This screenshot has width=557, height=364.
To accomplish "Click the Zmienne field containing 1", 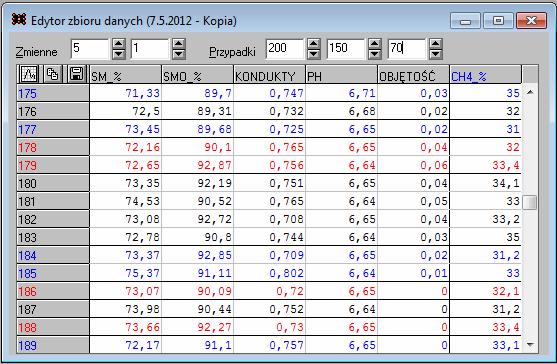I will click(150, 49).
